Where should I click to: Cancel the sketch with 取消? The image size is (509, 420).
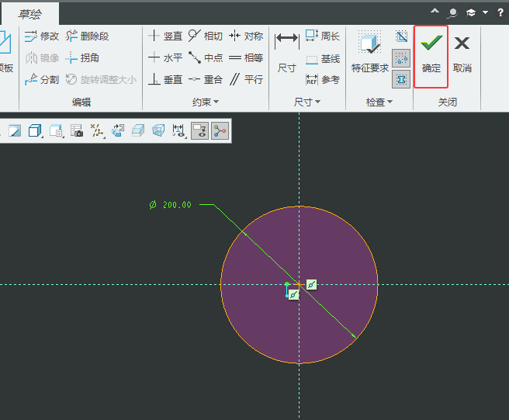(x=462, y=52)
